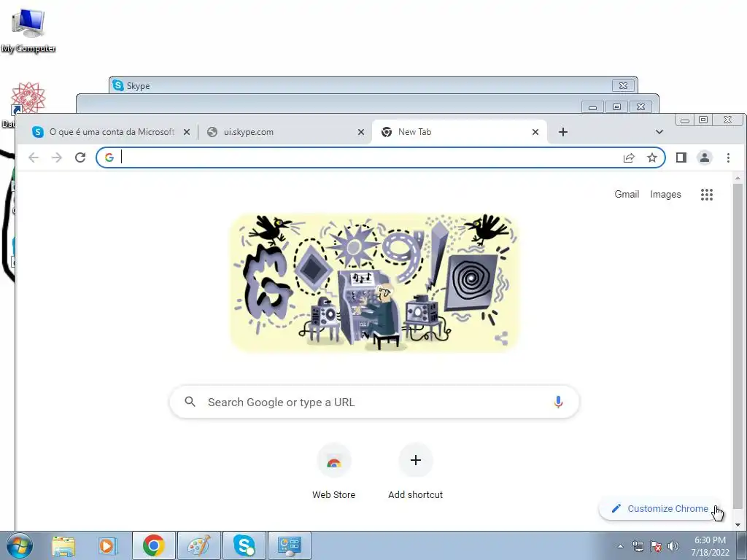Select the New Tab tab
Image resolution: width=747 pixels, height=560 pixels.
tap(460, 132)
